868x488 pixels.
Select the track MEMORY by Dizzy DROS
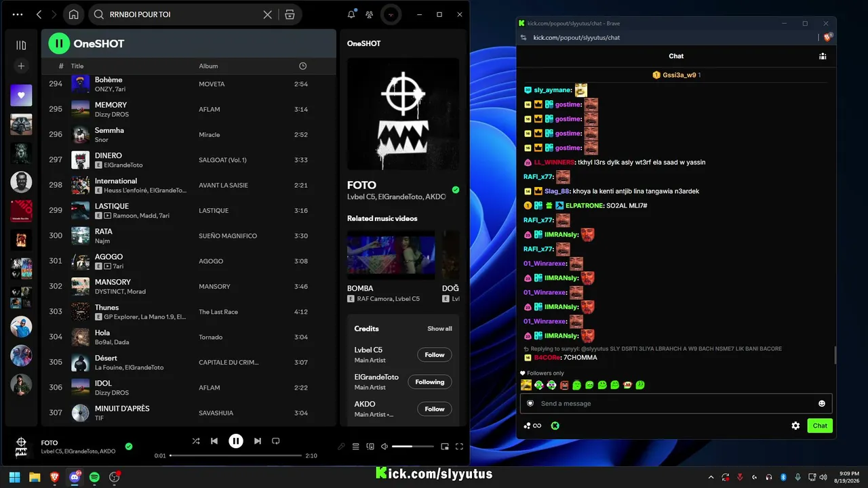coord(189,109)
